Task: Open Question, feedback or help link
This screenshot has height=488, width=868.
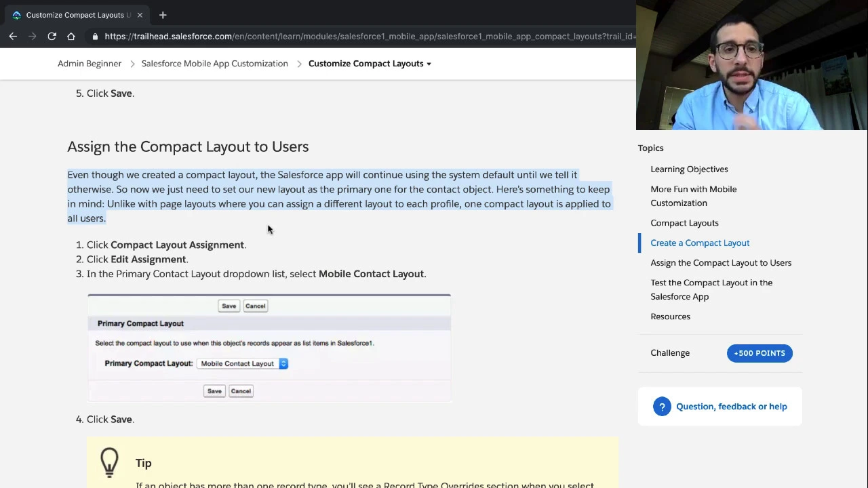Action: point(731,407)
